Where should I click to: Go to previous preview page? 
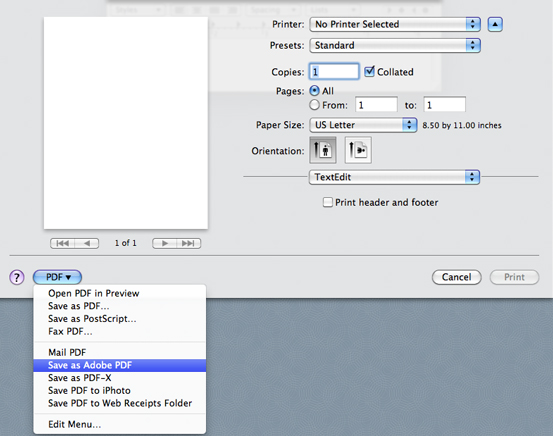point(87,243)
